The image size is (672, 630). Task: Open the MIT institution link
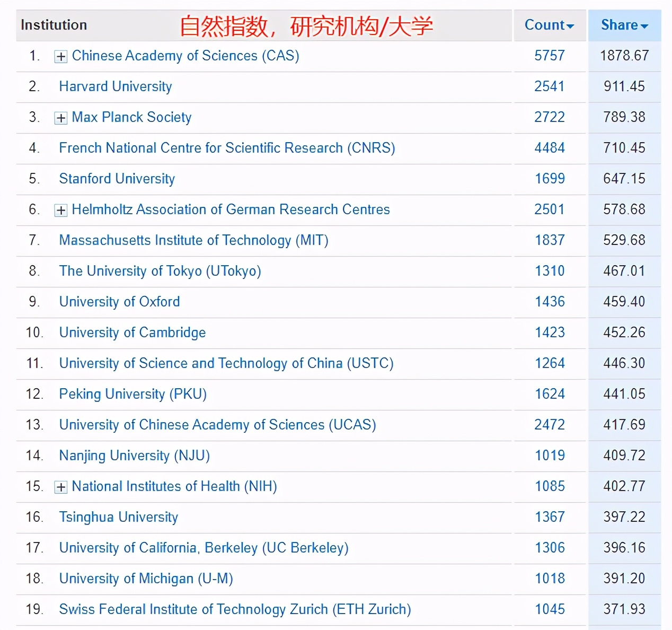193,240
